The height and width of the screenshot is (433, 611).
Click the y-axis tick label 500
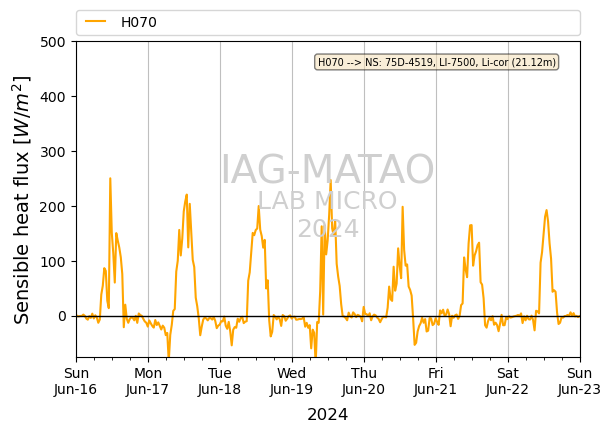53,42
